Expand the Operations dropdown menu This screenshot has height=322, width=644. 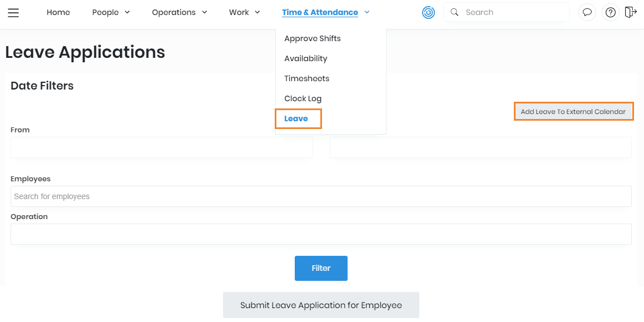[179, 12]
